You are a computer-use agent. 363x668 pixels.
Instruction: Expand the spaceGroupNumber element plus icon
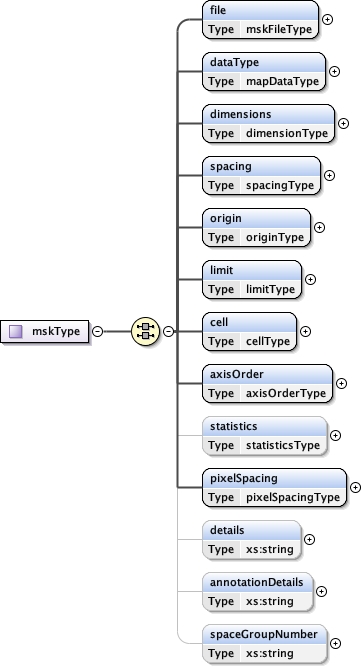click(335, 643)
